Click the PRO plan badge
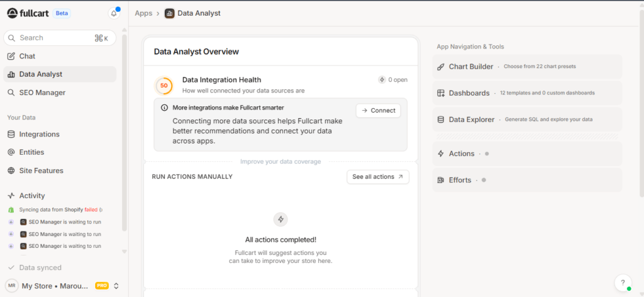The height and width of the screenshot is (297, 644). (x=102, y=286)
